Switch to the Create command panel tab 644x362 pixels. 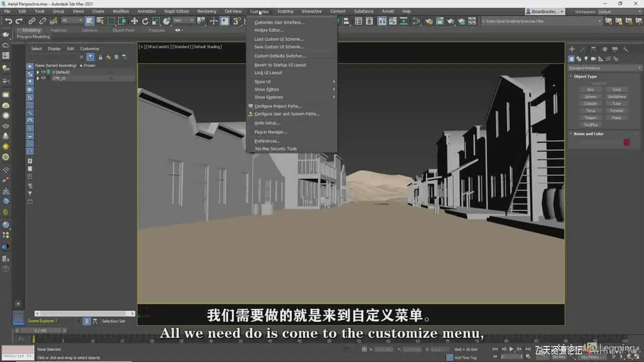(x=572, y=49)
